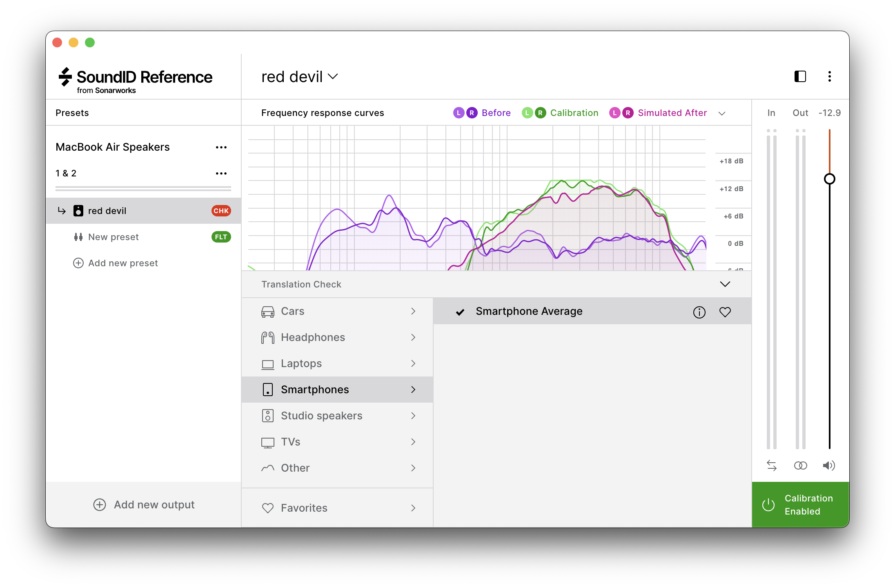Click the Simulated After legend label
This screenshot has height=588, width=895.
tap(672, 113)
